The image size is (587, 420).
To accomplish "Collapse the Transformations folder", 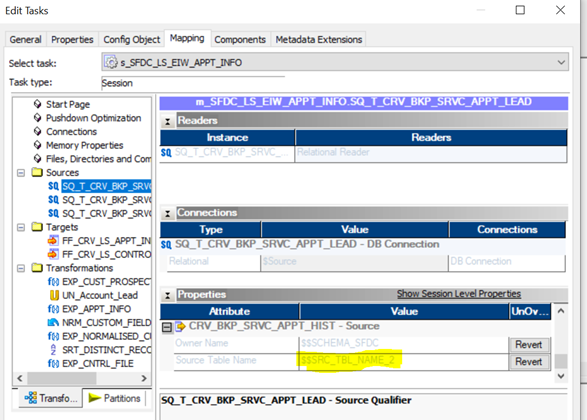I will [21, 268].
